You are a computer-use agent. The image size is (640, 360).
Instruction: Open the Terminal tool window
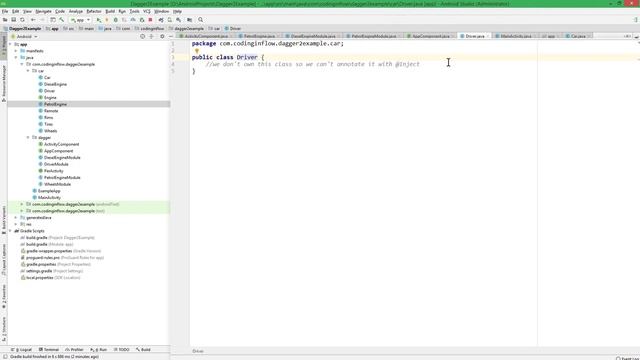(49, 350)
